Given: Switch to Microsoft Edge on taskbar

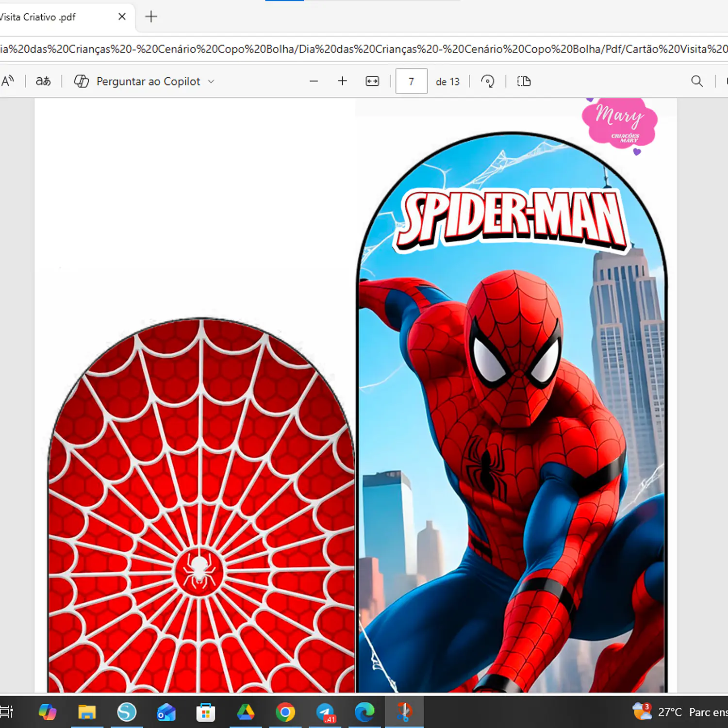Looking at the screenshot, I should 364,712.
